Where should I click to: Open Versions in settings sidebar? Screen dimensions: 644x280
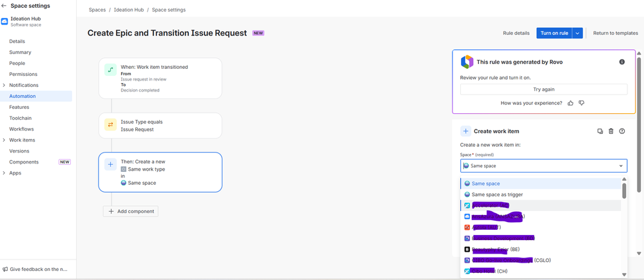pyautogui.click(x=19, y=151)
